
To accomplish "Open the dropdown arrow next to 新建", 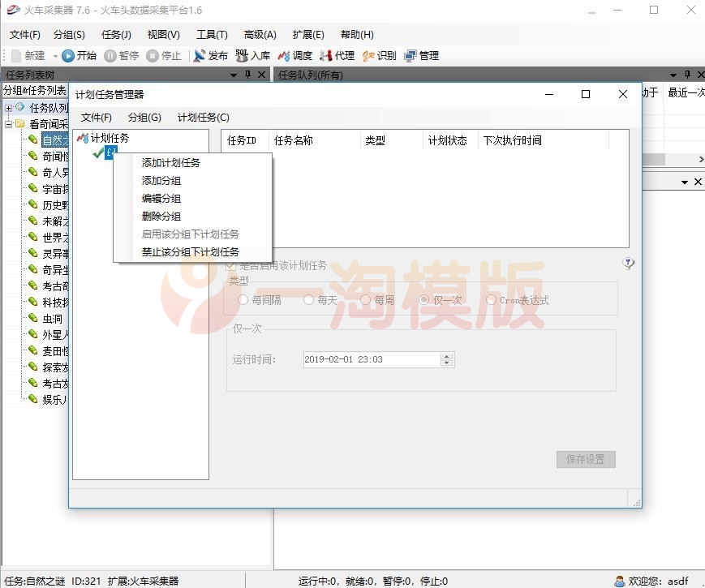I will [55, 56].
